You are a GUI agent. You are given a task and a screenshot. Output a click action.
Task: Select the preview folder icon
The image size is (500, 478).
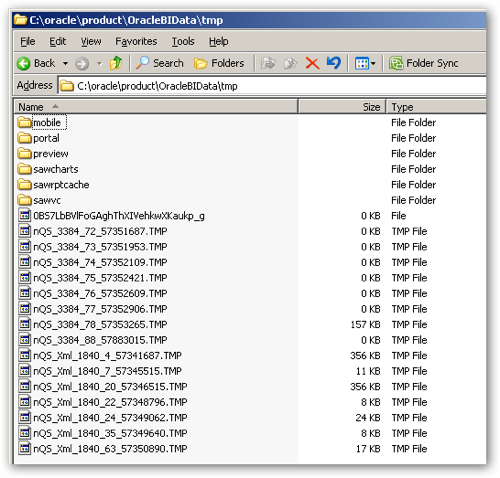coord(24,153)
